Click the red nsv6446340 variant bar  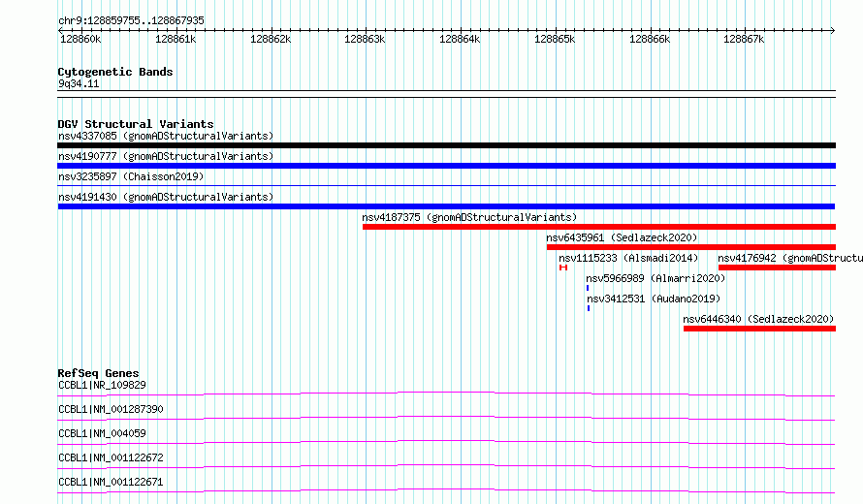pos(759,329)
